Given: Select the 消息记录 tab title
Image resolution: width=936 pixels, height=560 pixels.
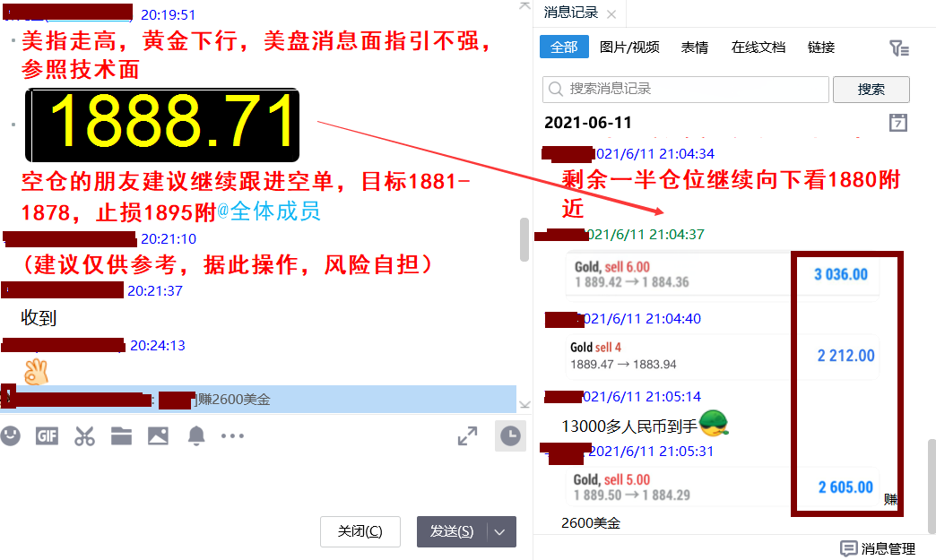Looking at the screenshot, I should coord(571,13).
